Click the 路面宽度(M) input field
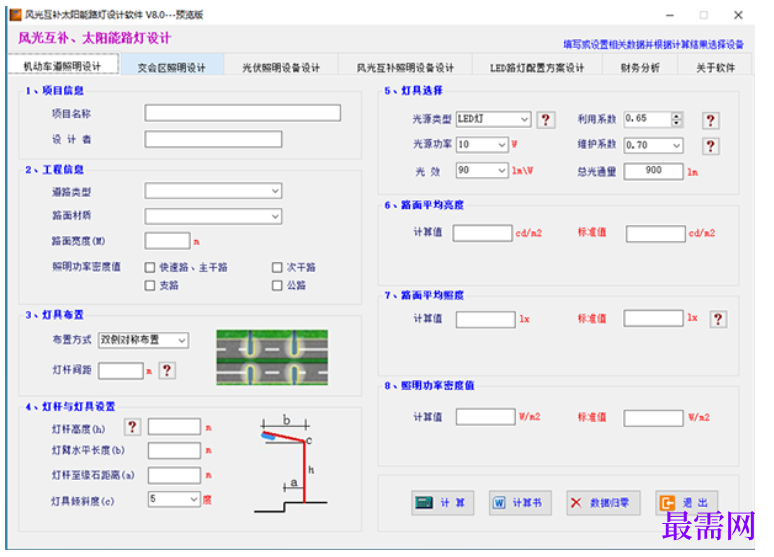 pyautogui.click(x=167, y=241)
